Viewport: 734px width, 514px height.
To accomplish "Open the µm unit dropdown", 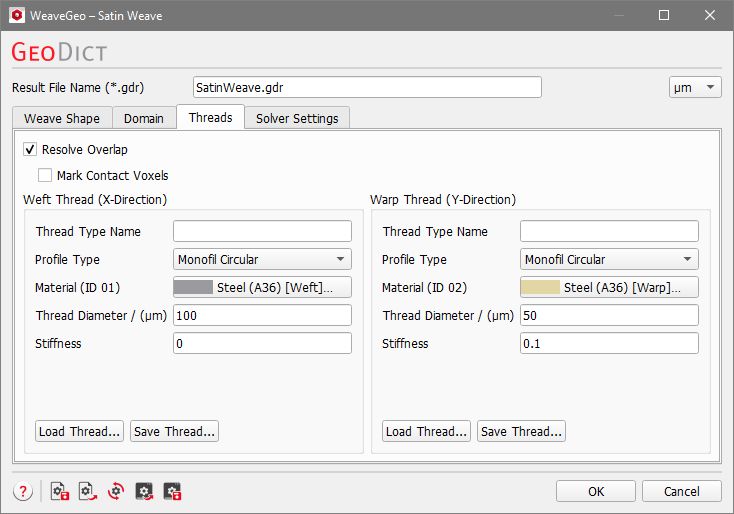I will coord(695,88).
